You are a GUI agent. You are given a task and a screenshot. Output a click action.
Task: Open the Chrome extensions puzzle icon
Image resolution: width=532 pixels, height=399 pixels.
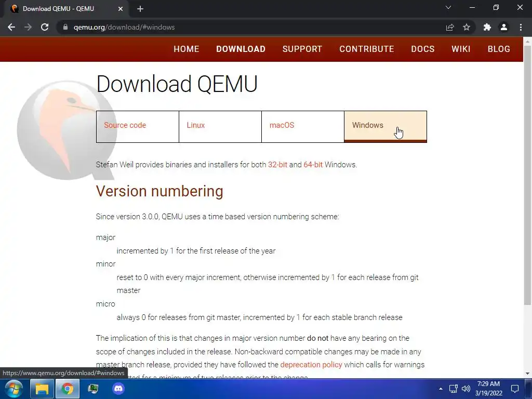pyautogui.click(x=487, y=27)
